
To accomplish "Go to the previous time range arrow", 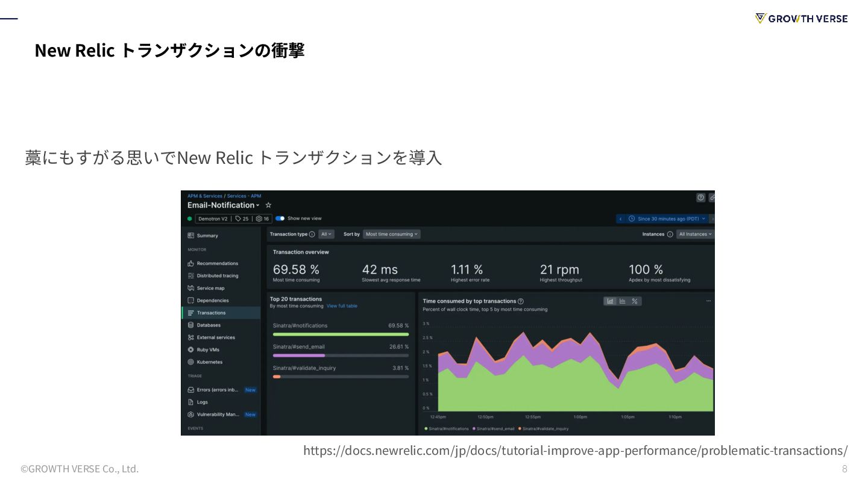I will pos(620,219).
